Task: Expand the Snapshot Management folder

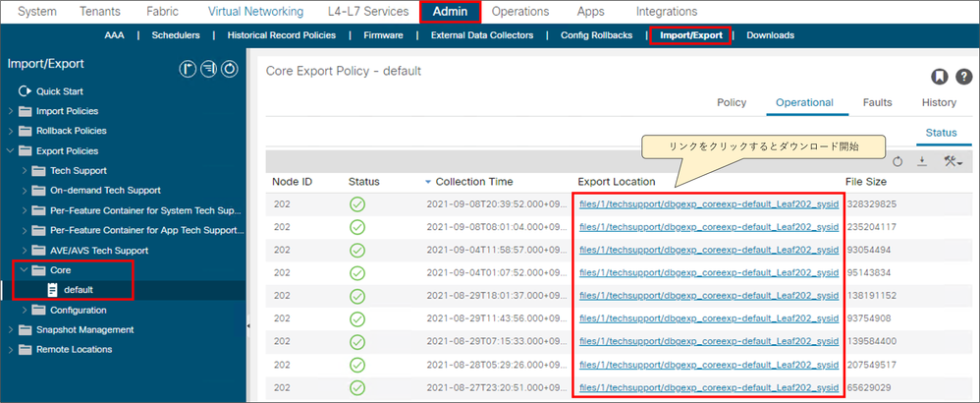Action: [11, 330]
